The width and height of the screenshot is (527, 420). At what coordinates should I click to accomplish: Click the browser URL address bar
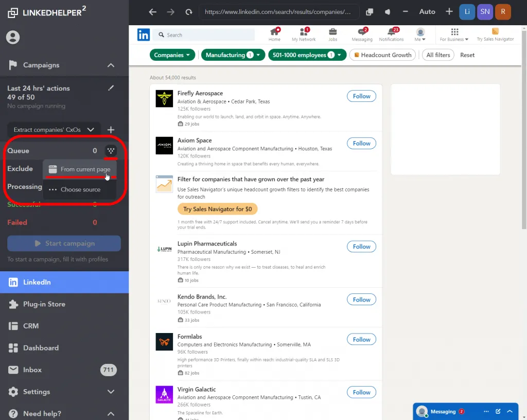[278, 12]
